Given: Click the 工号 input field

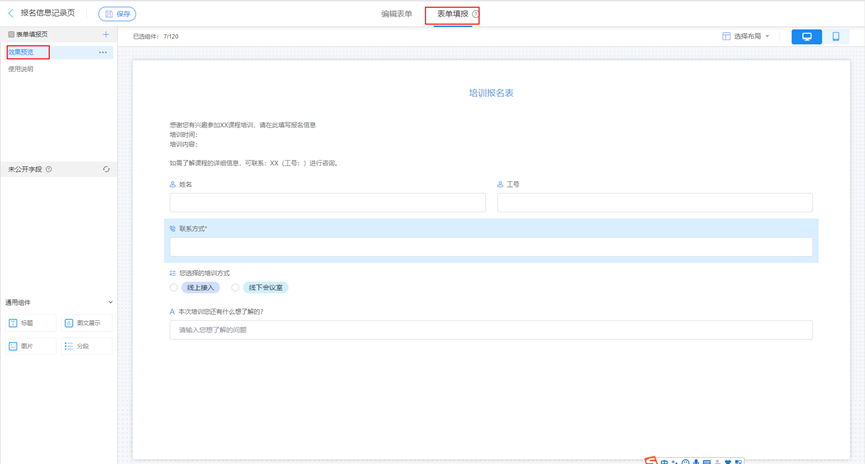Looking at the screenshot, I should [x=655, y=202].
